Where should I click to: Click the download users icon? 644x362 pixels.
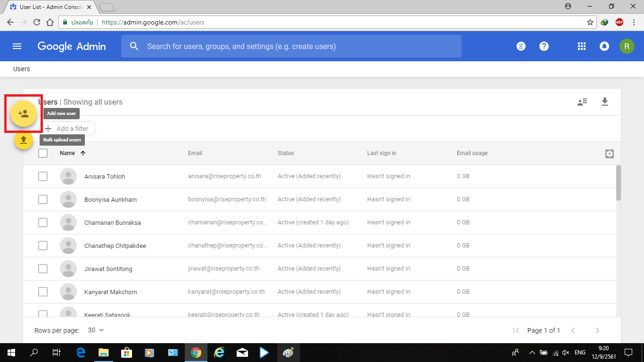coord(605,102)
